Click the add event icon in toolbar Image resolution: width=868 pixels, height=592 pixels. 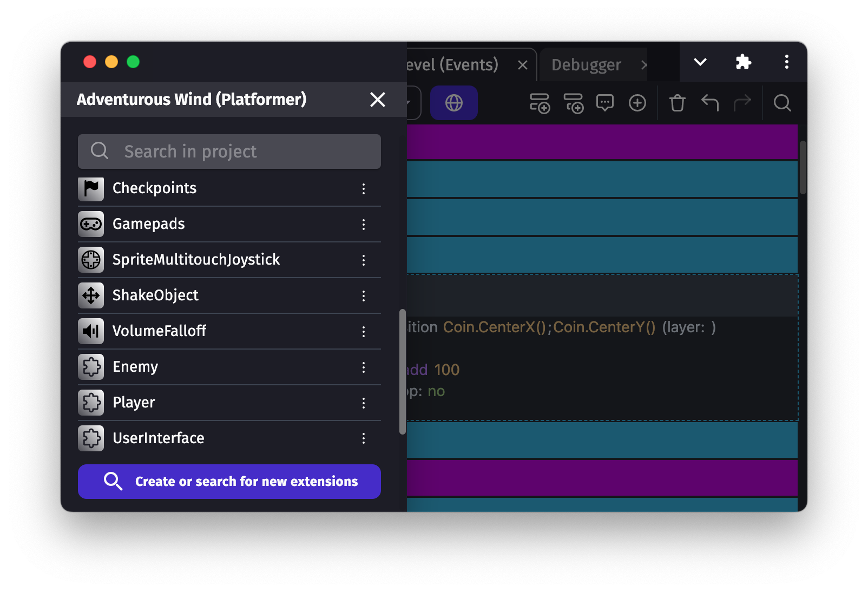click(x=540, y=103)
